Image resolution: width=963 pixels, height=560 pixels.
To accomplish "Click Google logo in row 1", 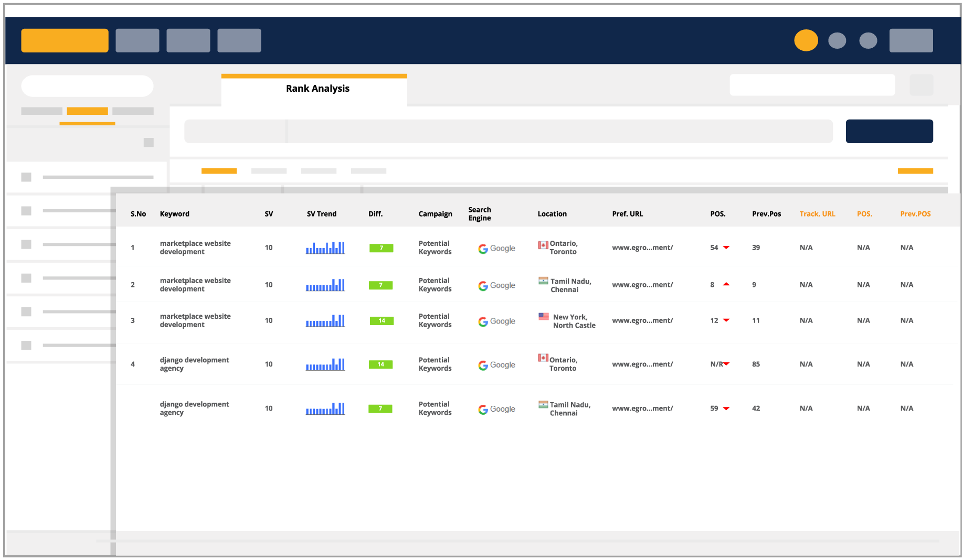I will tap(496, 249).
